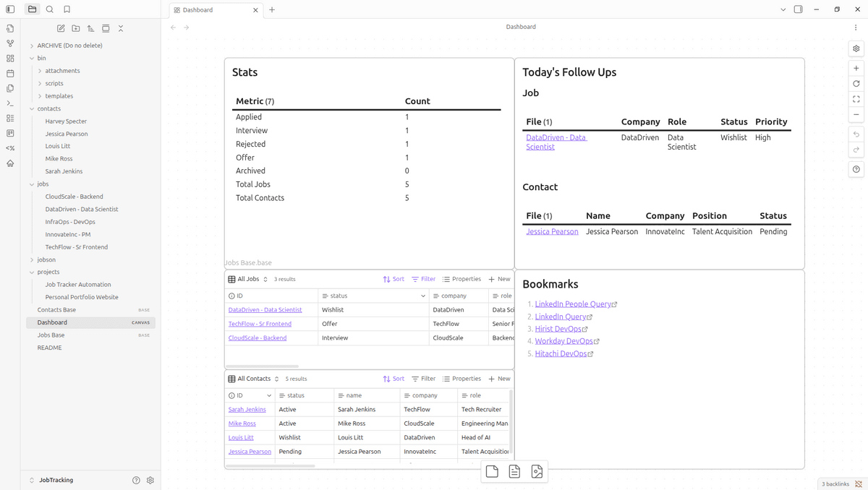
Task: Open the LinkedIn People Query bookmark link
Action: click(571, 304)
